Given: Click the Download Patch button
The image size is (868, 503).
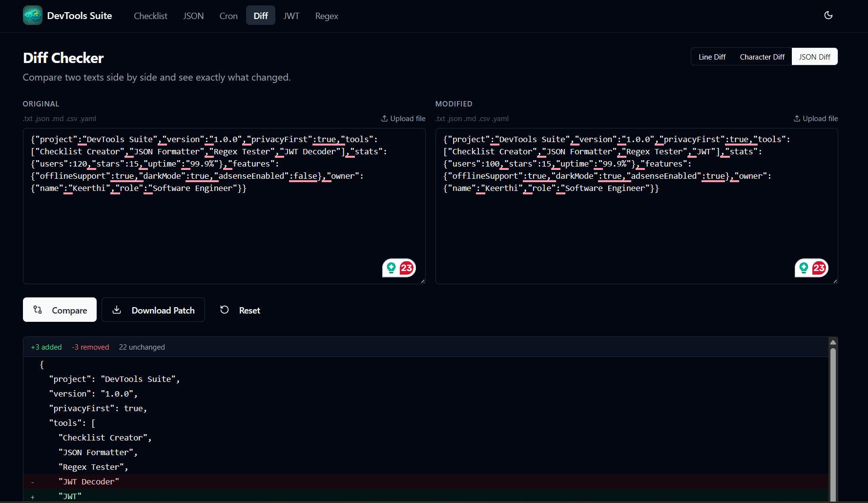Looking at the screenshot, I should [153, 310].
